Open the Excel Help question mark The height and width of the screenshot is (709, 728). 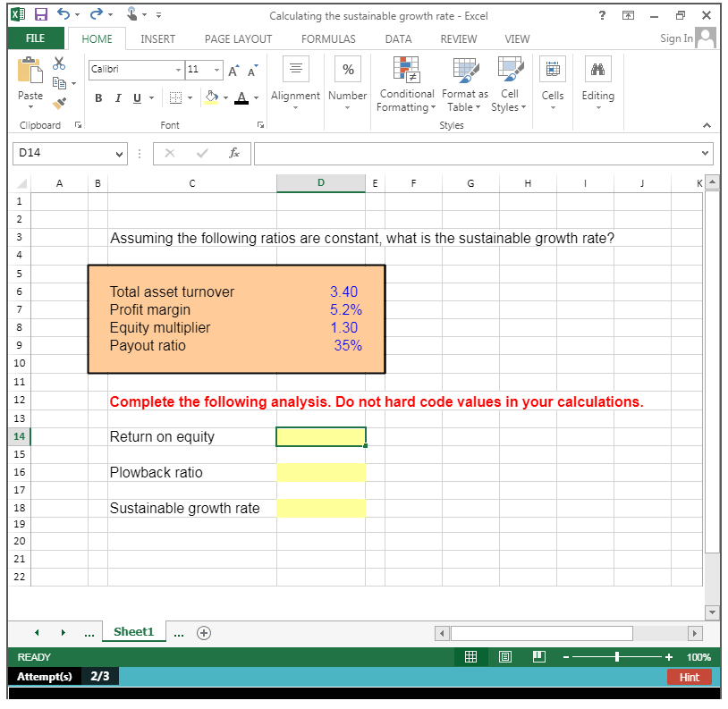[602, 15]
